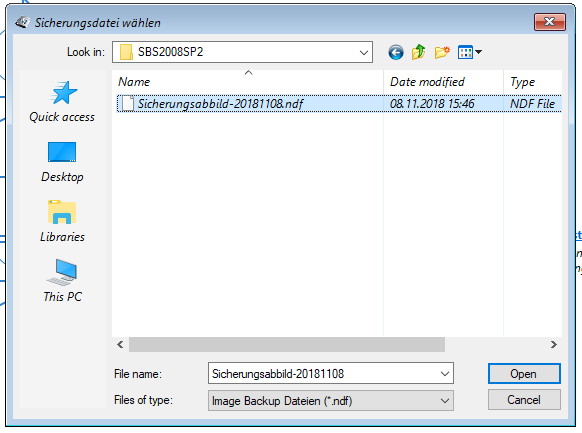Click the file icon of Sicherungsabbild-20181108.ndf
This screenshot has width=582, height=433.
point(128,104)
